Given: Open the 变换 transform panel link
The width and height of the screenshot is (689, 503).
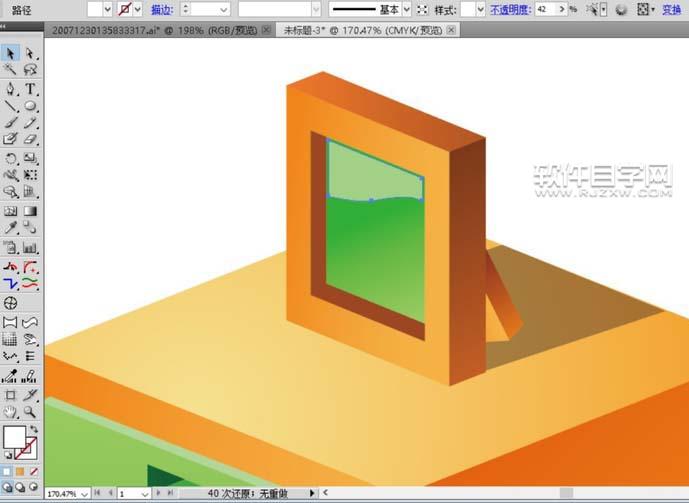Looking at the screenshot, I should 671,10.
